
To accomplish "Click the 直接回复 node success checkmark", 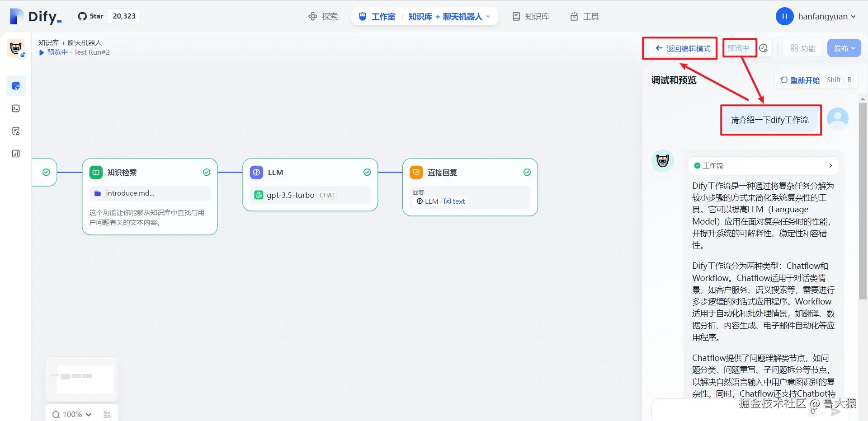I will click(x=527, y=172).
